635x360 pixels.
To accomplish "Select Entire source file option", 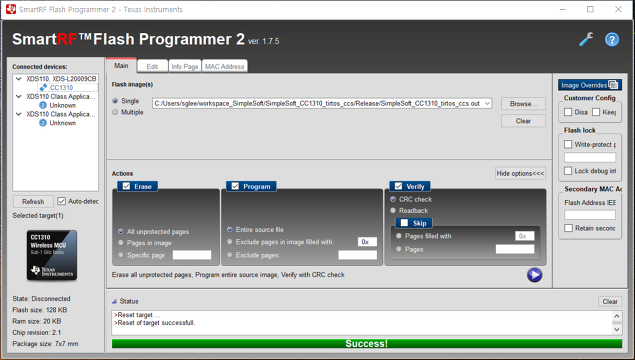I will [x=230, y=230].
